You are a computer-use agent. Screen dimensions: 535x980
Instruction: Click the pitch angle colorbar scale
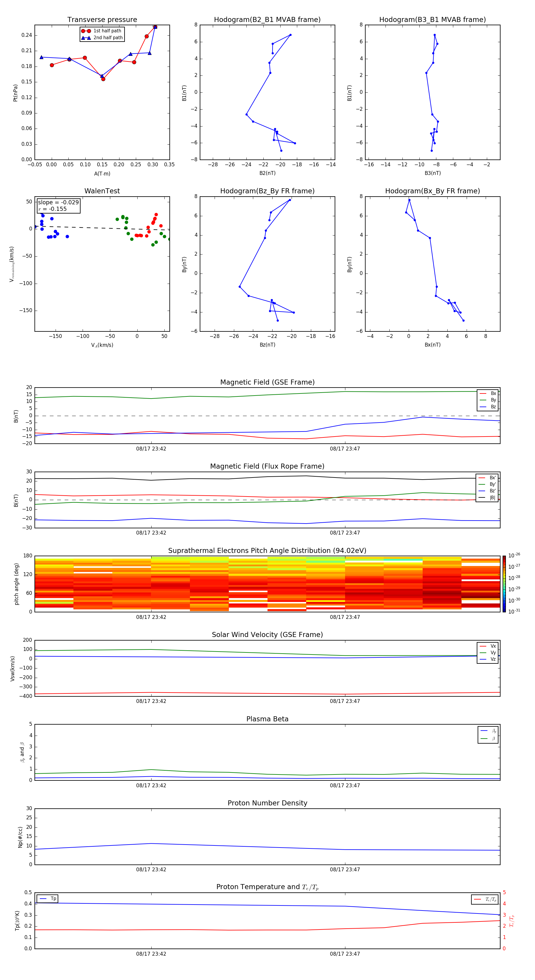[504, 584]
